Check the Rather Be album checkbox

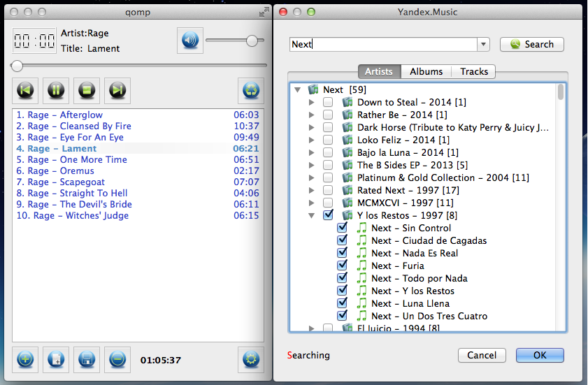point(328,115)
